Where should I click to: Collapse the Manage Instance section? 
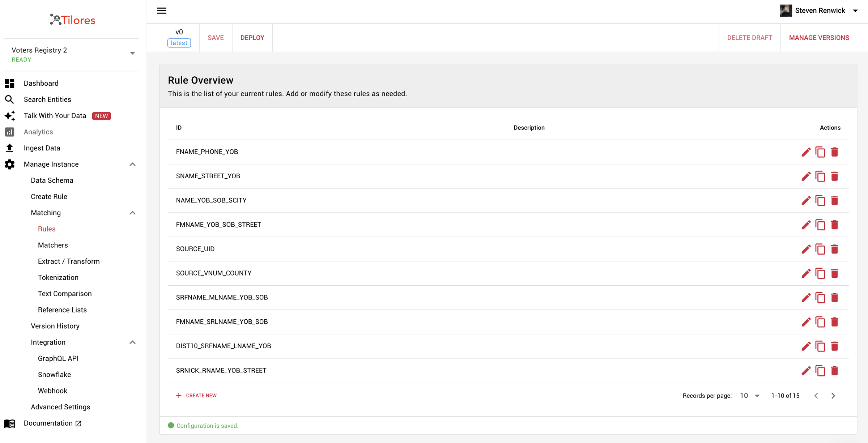tap(132, 164)
